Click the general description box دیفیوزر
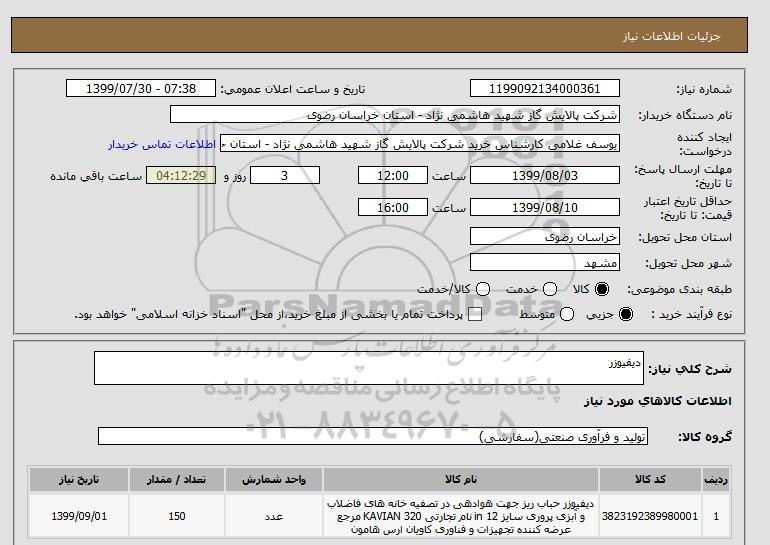The height and width of the screenshot is (545, 770). click(x=369, y=368)
